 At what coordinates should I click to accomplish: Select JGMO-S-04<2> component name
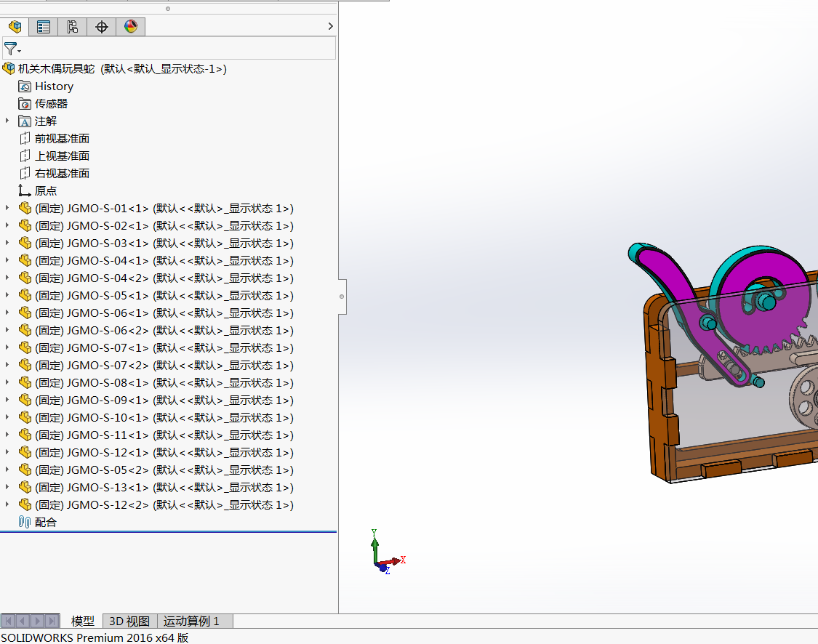164,278
